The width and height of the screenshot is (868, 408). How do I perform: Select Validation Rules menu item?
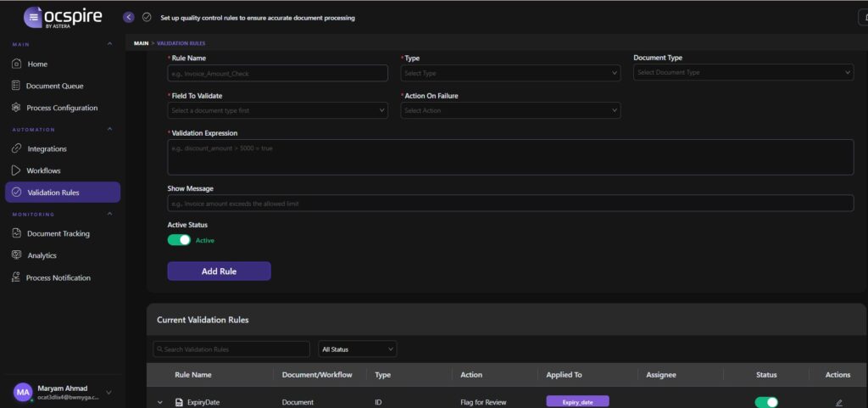tap(63, 192)
